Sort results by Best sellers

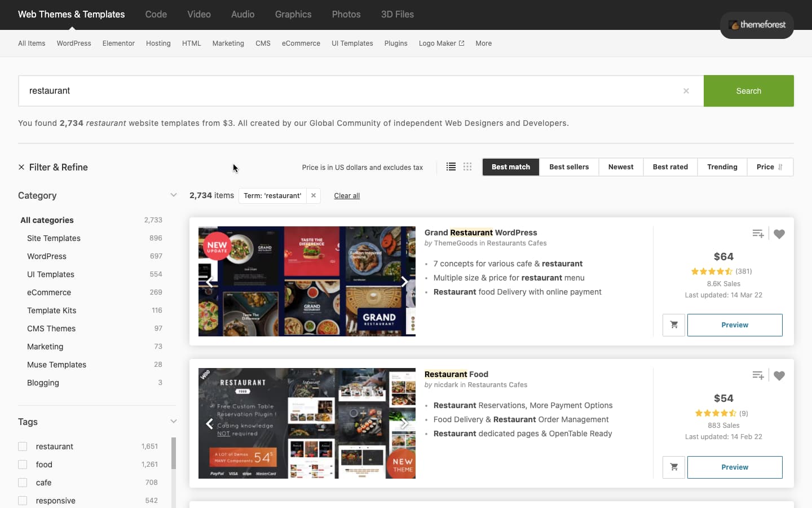click(569, 167)
